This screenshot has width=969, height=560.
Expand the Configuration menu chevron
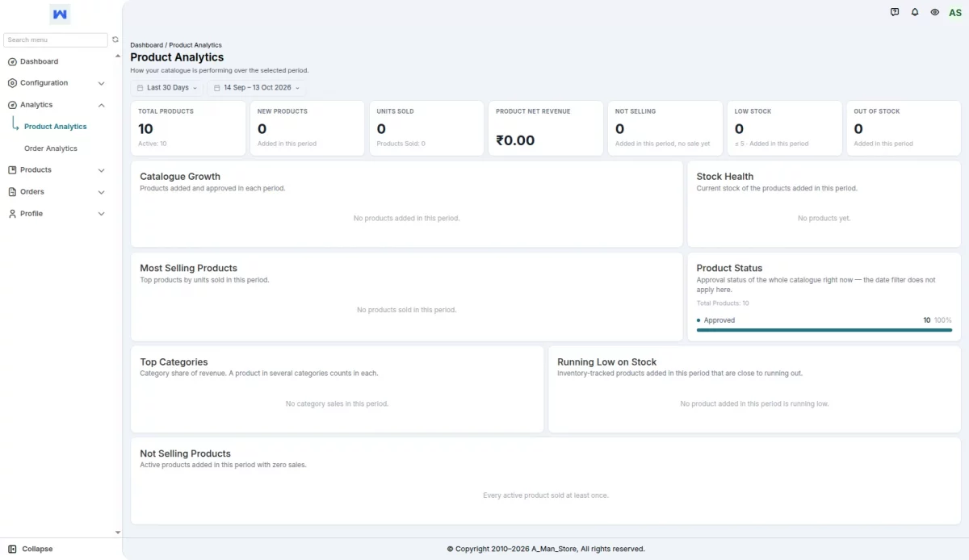101,83
